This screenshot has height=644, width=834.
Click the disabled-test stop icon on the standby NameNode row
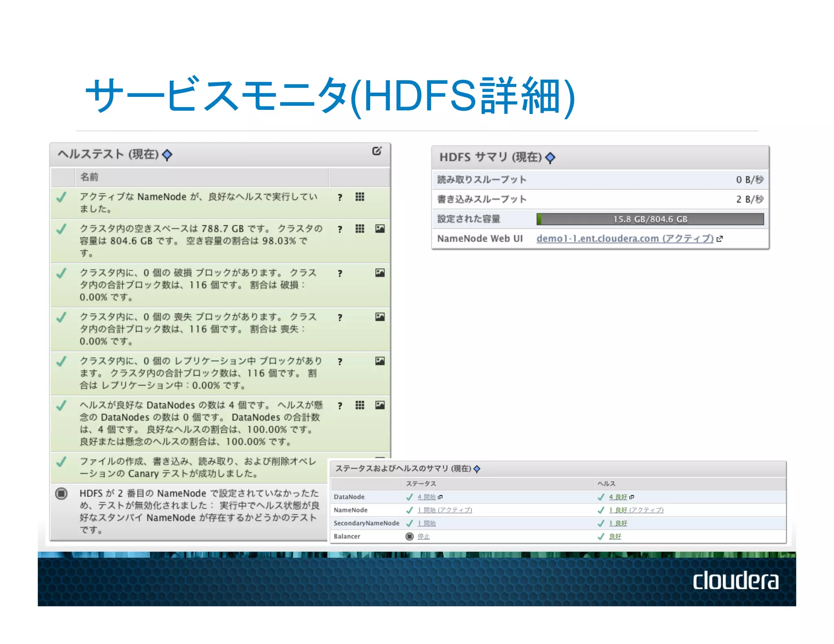[61, 494]
